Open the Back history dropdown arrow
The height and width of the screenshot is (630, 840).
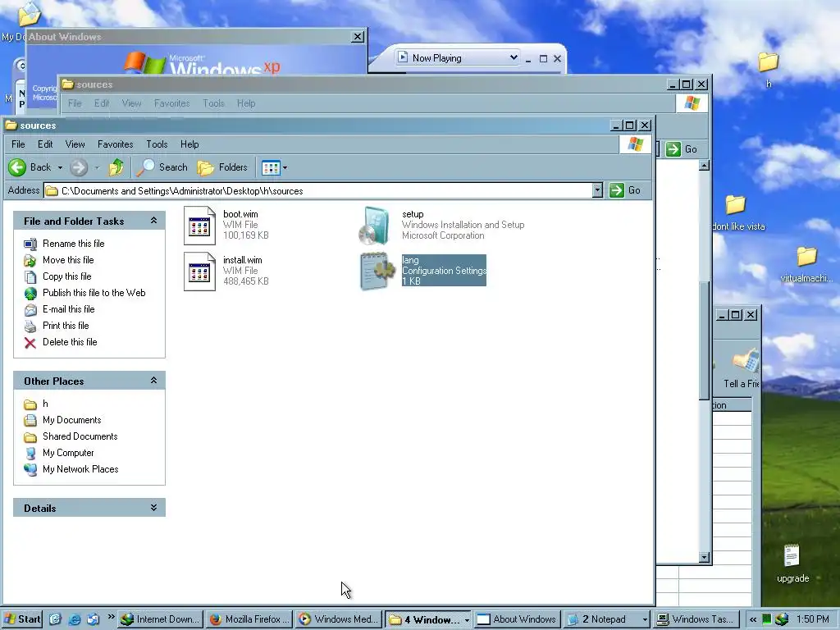tap(60, 167)
